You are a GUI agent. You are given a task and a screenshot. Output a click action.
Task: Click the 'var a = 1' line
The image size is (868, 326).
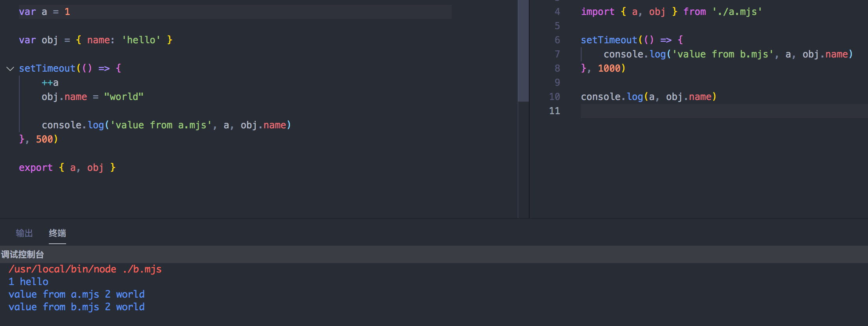tap(44, 12)
